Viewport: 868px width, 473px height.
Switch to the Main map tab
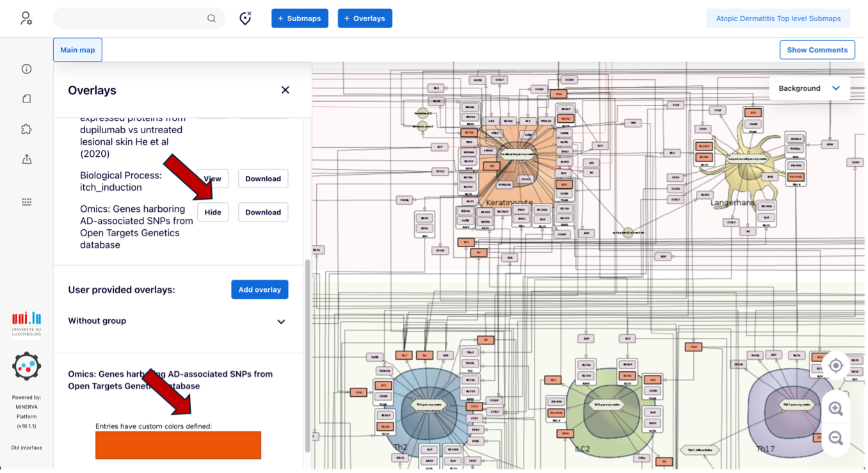click(77, 50)
